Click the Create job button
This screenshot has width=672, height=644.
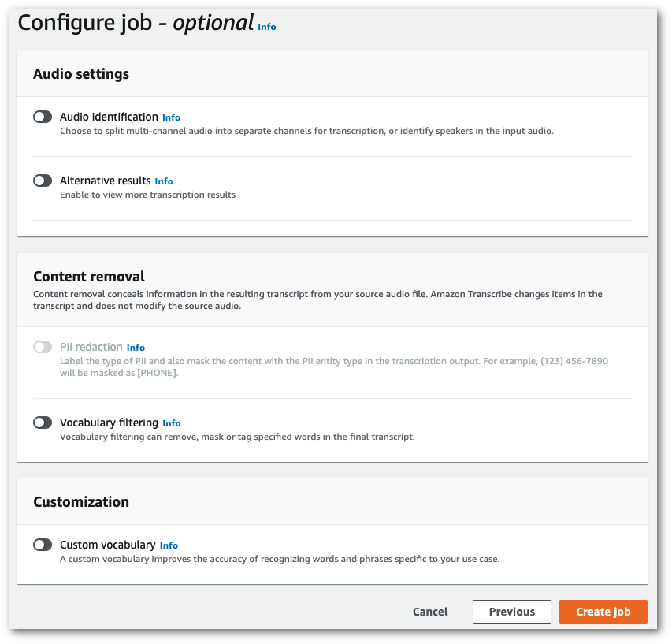point(603,612)
